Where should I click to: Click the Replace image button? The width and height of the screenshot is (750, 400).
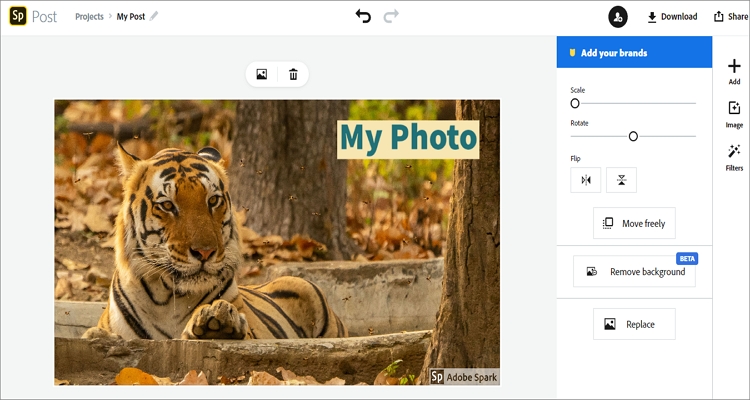634,324
